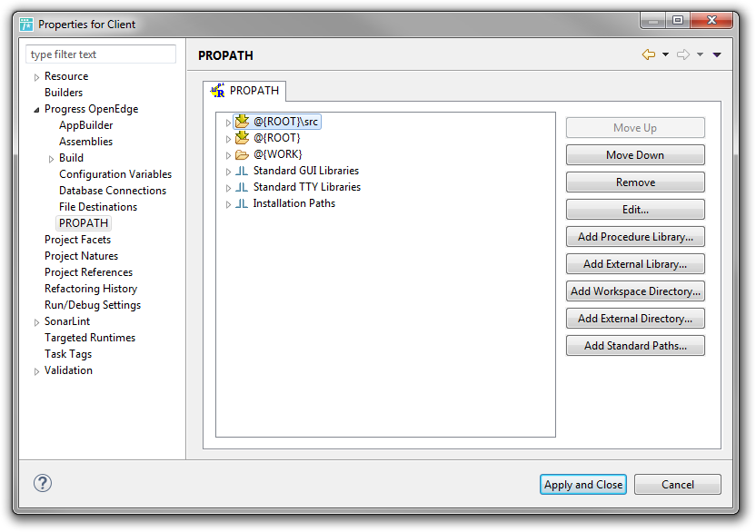This screenshot has height=532, width=756.
Task: Select the Standard GUI Libraries label
Action: pos(306,171)
